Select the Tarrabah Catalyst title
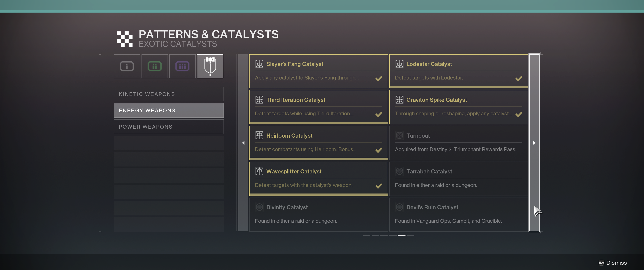The height and width of the screenshot is (270, 644). click(x=429, y=172)
